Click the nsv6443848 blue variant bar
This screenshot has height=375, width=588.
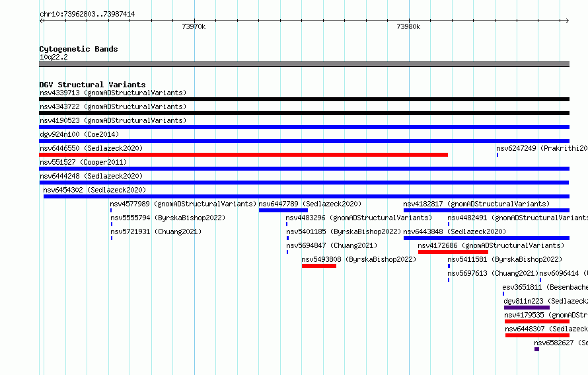[x=486, y=238]
